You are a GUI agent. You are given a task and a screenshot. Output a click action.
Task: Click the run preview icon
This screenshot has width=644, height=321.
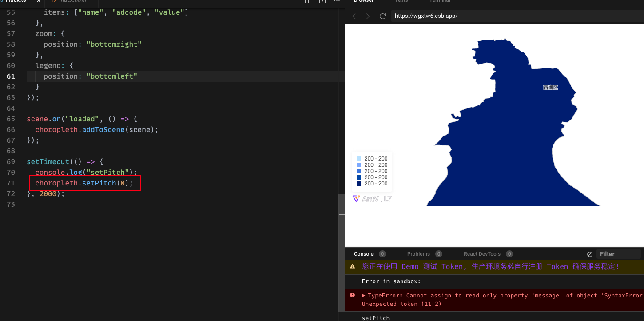(322, 2)
